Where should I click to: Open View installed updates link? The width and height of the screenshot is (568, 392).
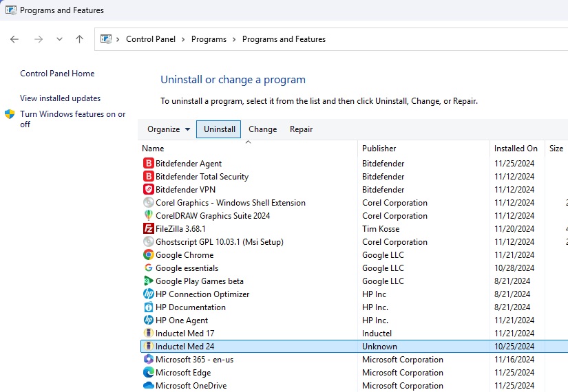click(60, 98)
